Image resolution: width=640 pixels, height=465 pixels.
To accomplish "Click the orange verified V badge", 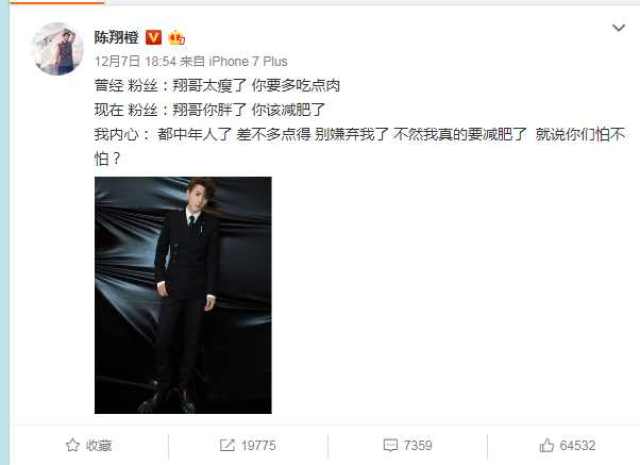I will point(153,38).
